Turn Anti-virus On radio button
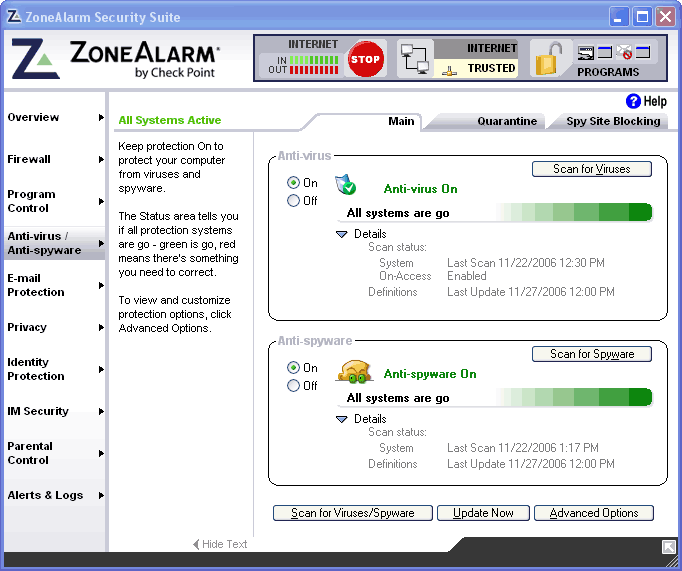 [293, 183]
